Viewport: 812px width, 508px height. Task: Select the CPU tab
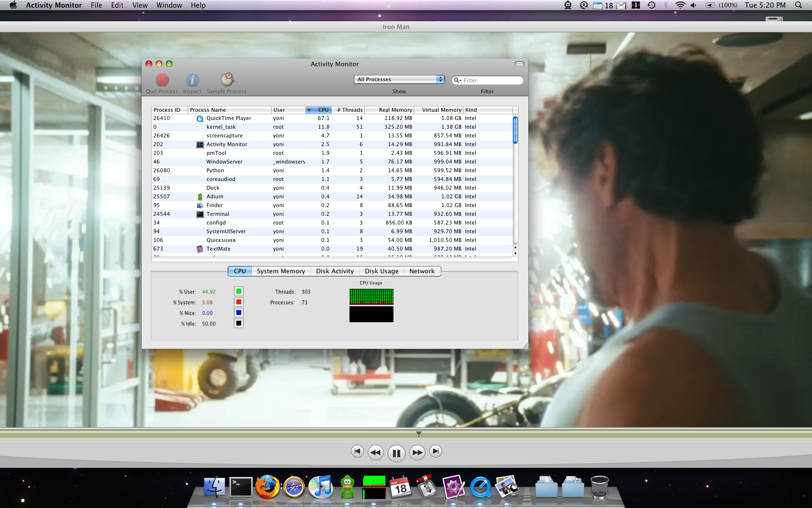pos(240,271)
